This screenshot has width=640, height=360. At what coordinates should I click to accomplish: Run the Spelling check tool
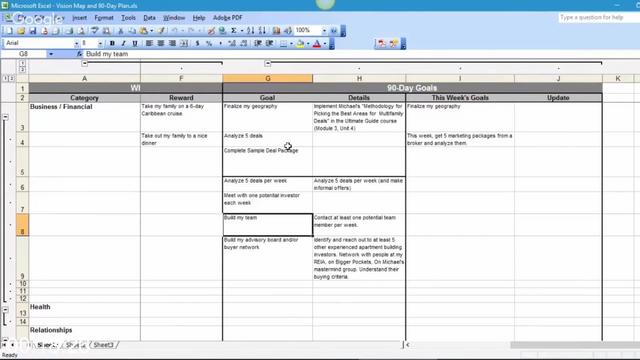[94, 31]
